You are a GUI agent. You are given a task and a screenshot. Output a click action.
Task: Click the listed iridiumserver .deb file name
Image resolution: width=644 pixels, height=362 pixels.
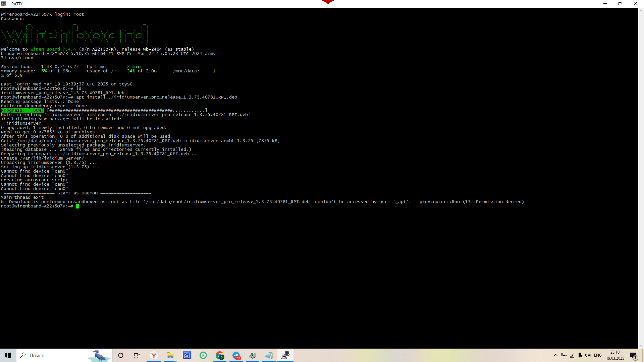pyautogui.click(x=62, y=93)
